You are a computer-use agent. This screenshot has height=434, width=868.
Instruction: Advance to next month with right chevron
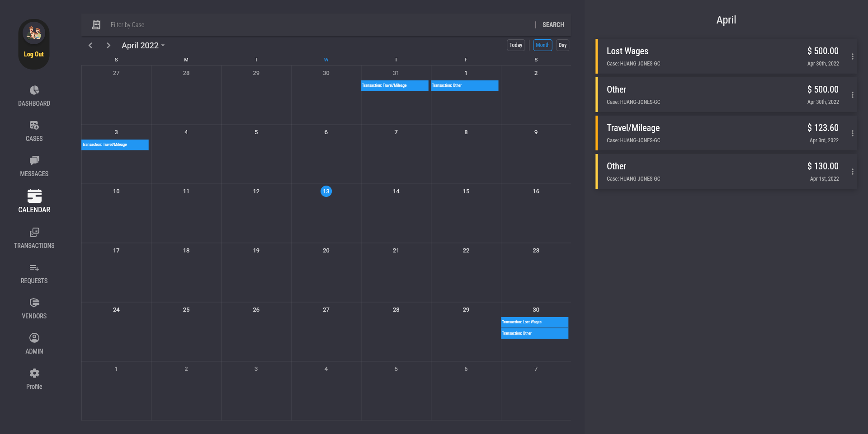(x=108, y=46)
